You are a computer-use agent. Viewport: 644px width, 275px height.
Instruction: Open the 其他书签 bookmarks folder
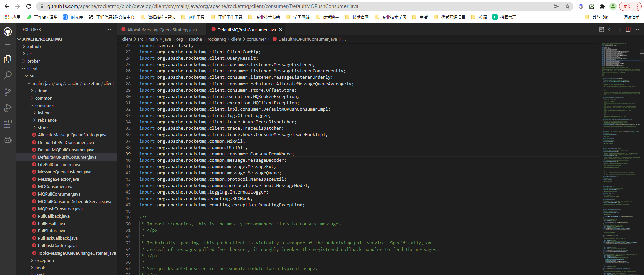tap(596, 17)
